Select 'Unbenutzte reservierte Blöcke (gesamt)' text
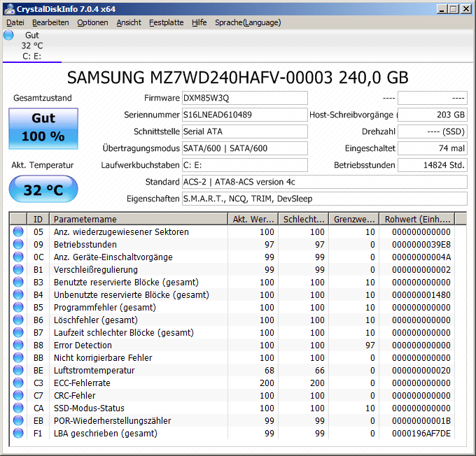The height and width of the screenshot is (456, 476). 132,295
